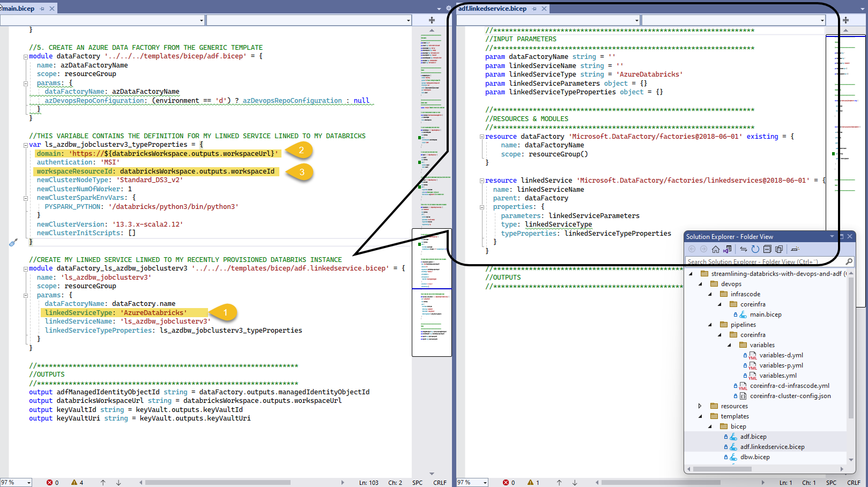Screen dimensions: 868x487
Task: Click the properties wrench icon in Solution Explorer toolbar
Action: click(795, 249)
